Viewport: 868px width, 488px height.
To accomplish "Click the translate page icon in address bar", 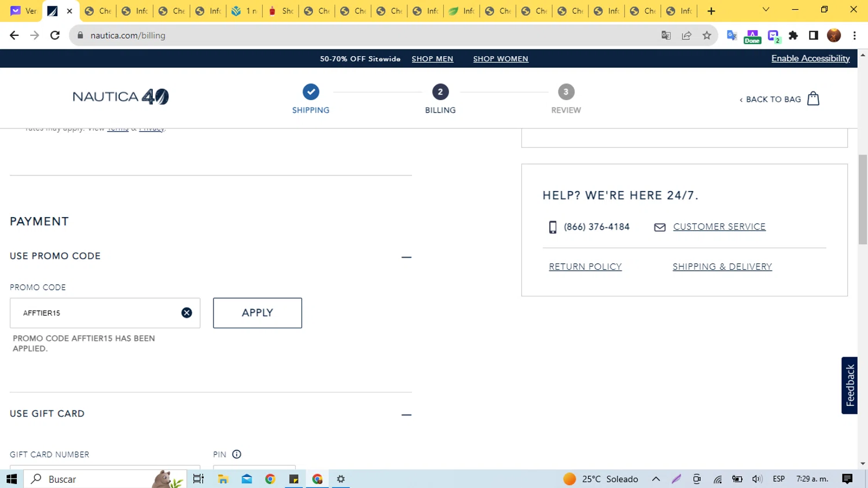I will click(666, 35).
